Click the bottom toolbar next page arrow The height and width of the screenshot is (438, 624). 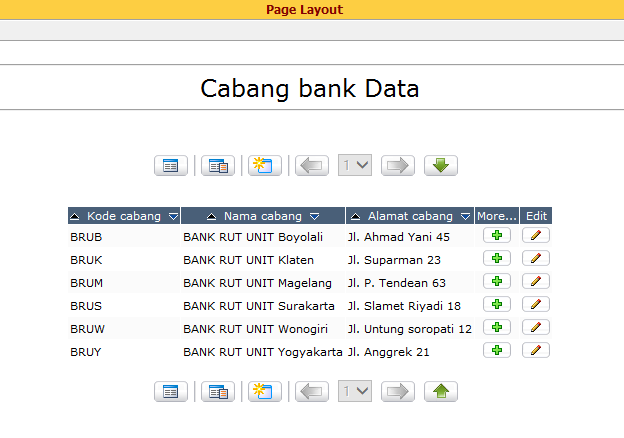tap(398, 392)
